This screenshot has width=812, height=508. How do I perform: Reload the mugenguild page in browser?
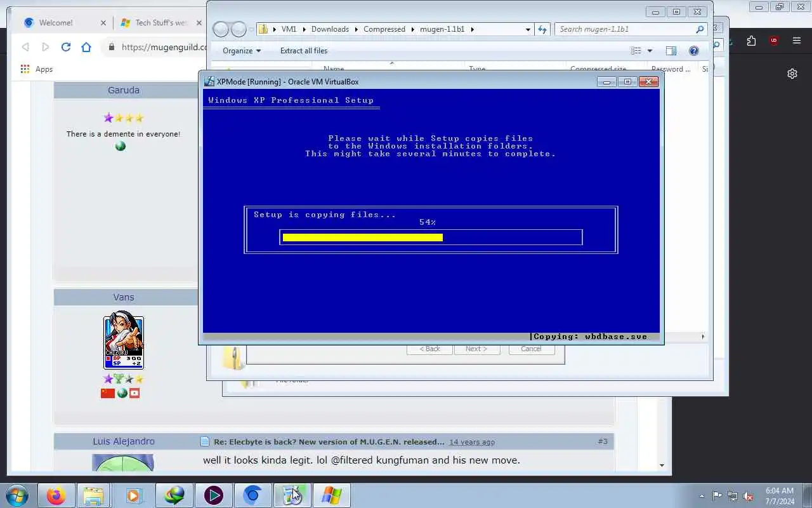click(66, 47)
